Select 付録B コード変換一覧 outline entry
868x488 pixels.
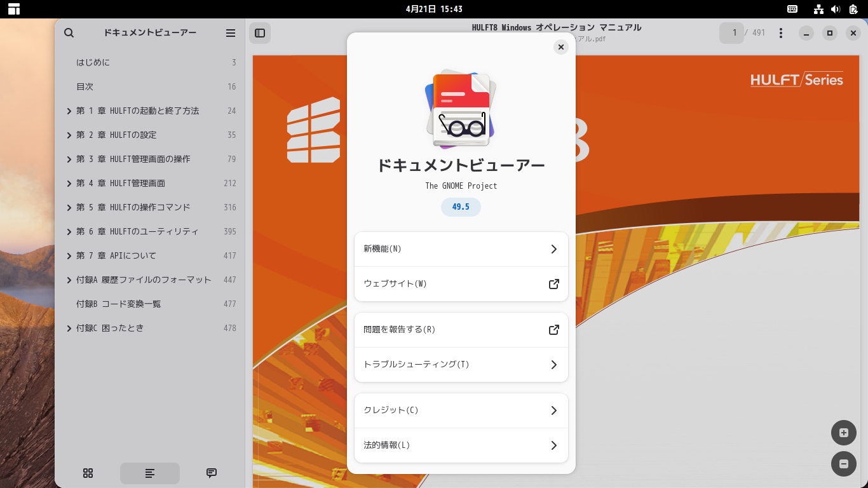point(150,304)
